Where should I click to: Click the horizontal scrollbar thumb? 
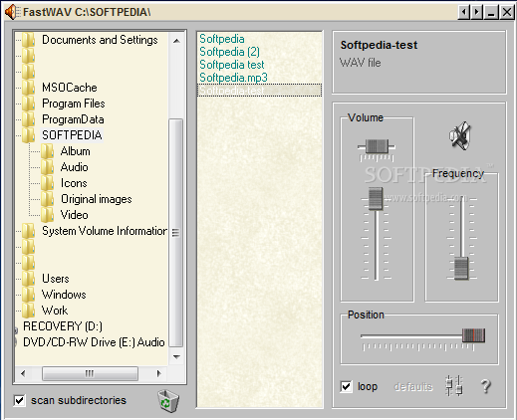(90, 373)
